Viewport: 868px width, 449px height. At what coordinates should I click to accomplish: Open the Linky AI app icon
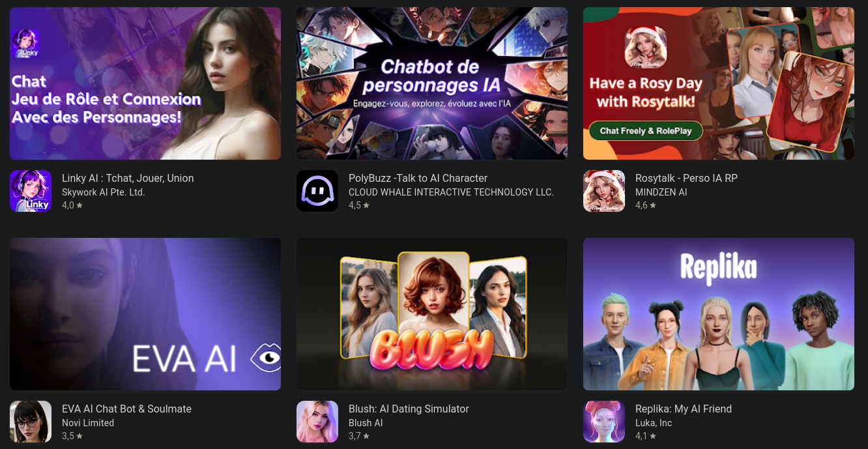(31, 191)
